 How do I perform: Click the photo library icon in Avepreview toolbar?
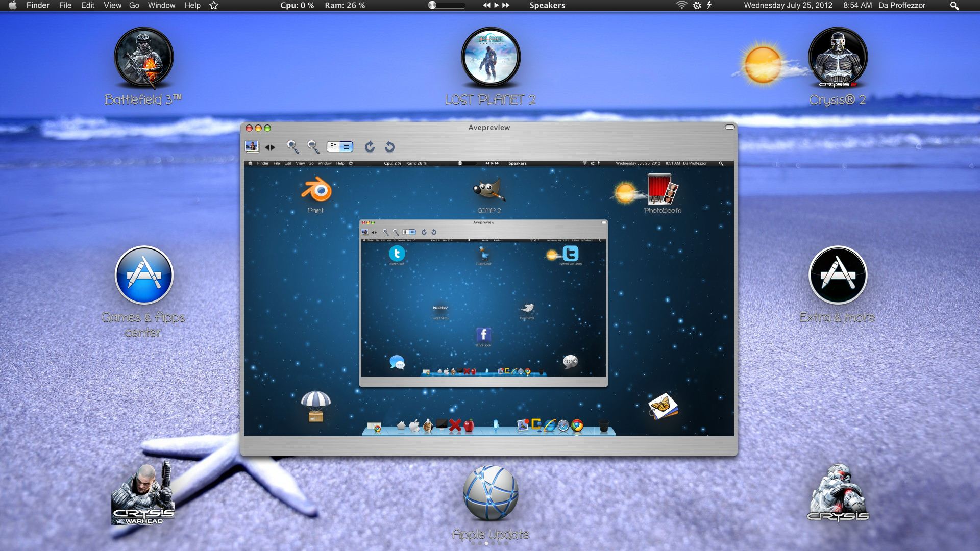pos(252,147)
